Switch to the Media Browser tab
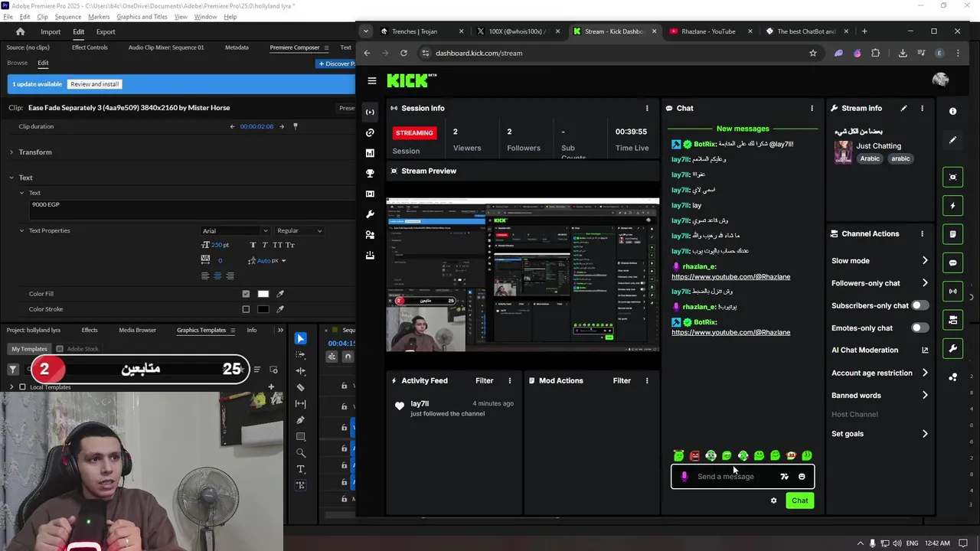This screenshot has width=980, height=551. click(137, 330)
